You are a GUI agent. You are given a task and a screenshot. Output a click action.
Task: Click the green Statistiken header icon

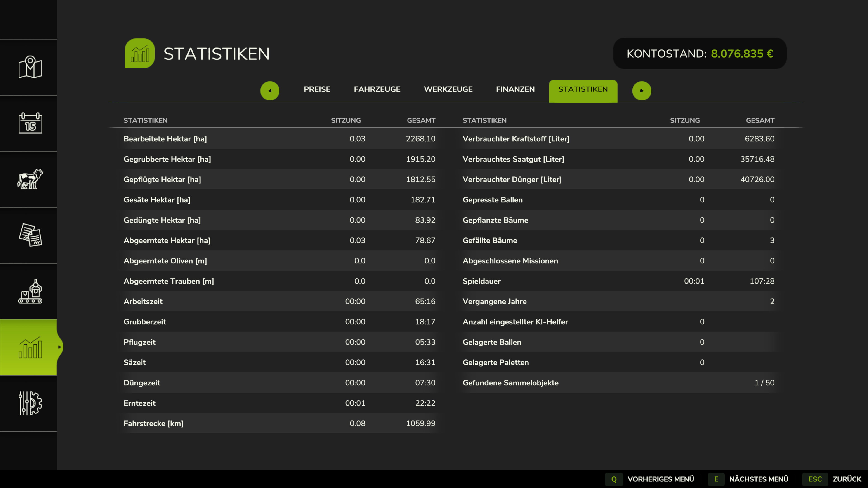140,54
